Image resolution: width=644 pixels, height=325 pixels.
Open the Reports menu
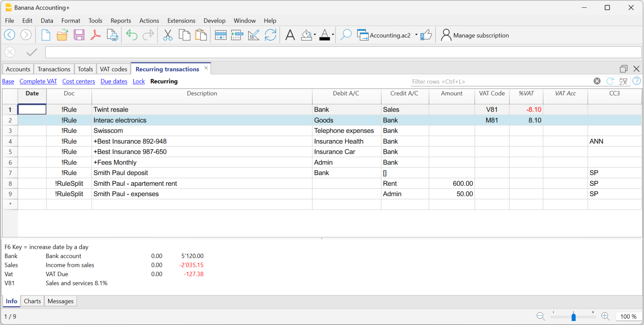(120, 21)
